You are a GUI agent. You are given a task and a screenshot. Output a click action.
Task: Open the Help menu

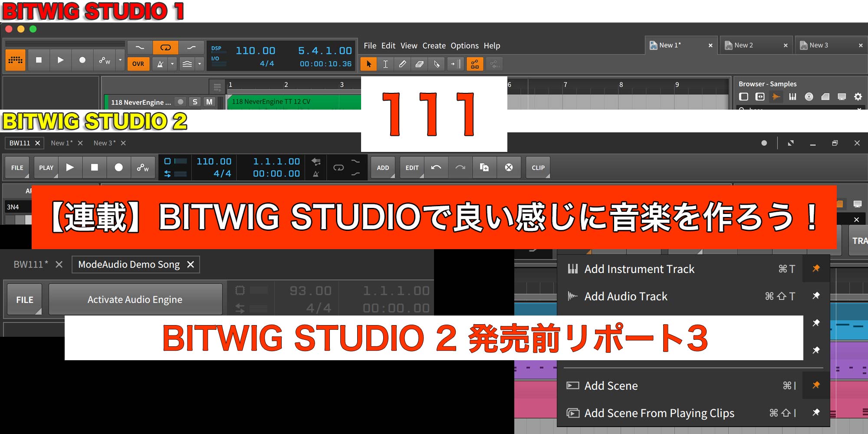tap(492, 46)
